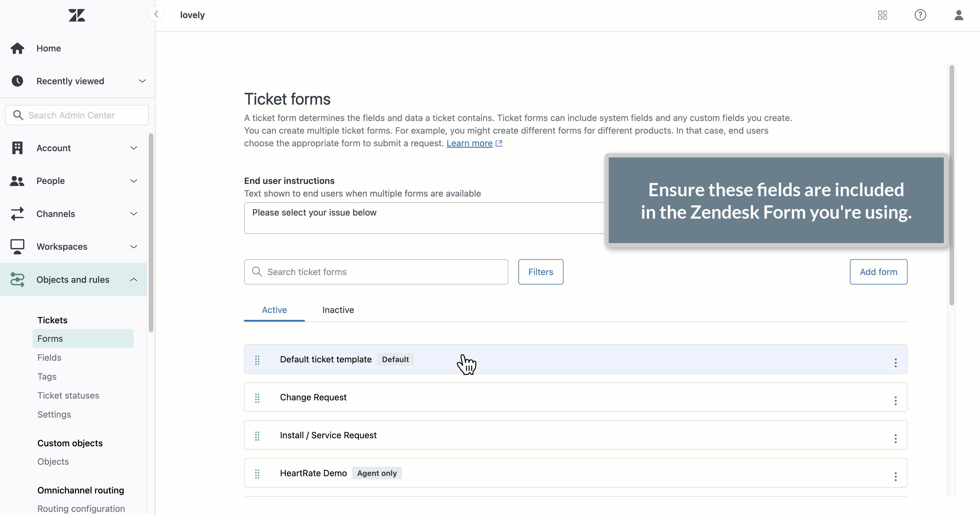The image size is (980, 515).
Task: Click the Add form button
Action: (878, 272)
